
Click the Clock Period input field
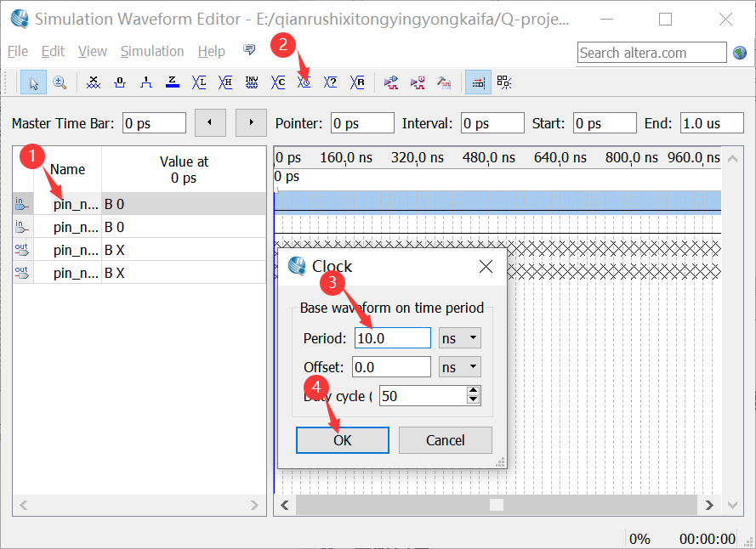click(x=393, y=338)
